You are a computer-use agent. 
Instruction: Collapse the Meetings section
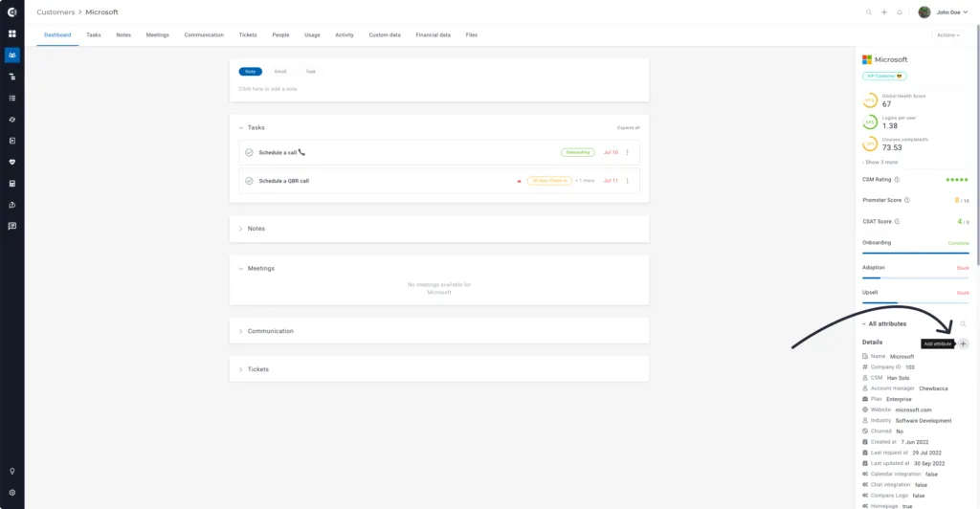point(240,269)
